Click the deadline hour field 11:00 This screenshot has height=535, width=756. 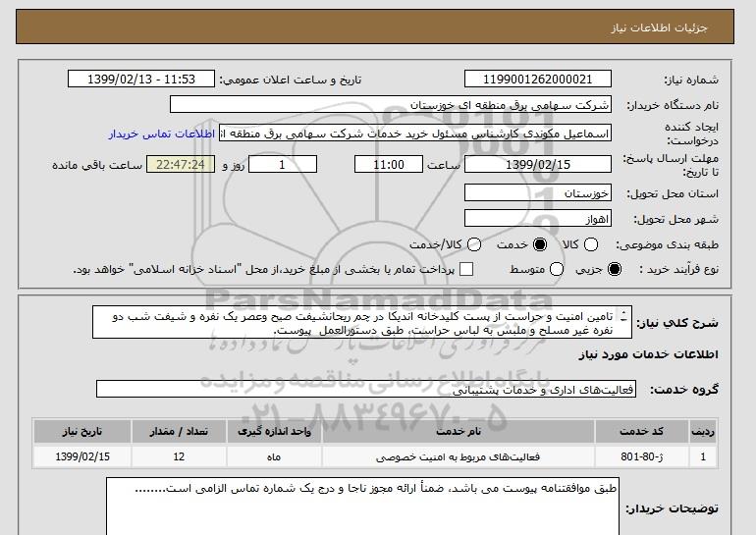389,164
